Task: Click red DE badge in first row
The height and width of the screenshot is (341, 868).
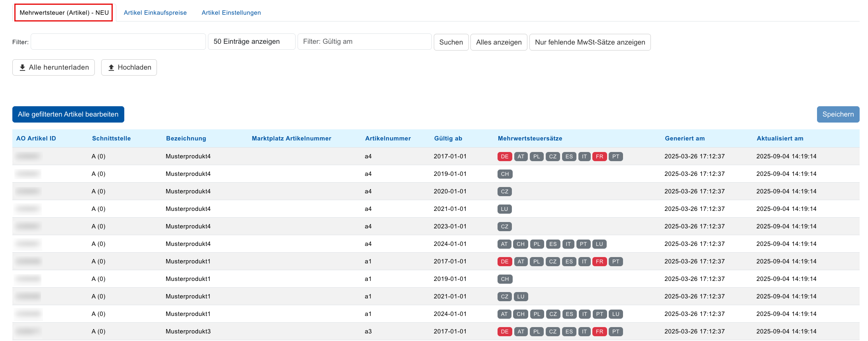Action: coord(504,156)
